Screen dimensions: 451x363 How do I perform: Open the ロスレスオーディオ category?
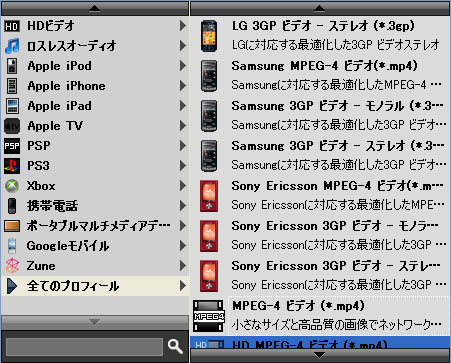click(x=95, y=46)
